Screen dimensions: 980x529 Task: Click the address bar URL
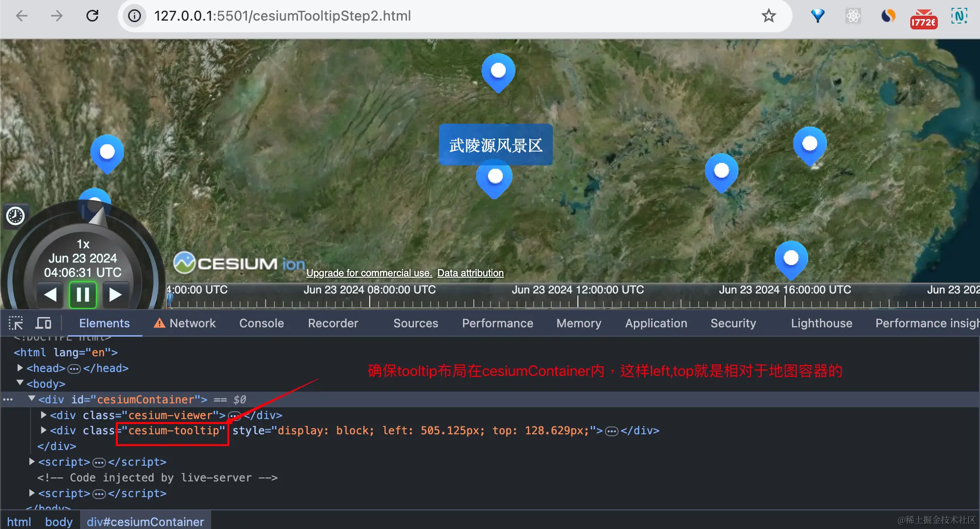pyautogui.click(x=282, y=16)
